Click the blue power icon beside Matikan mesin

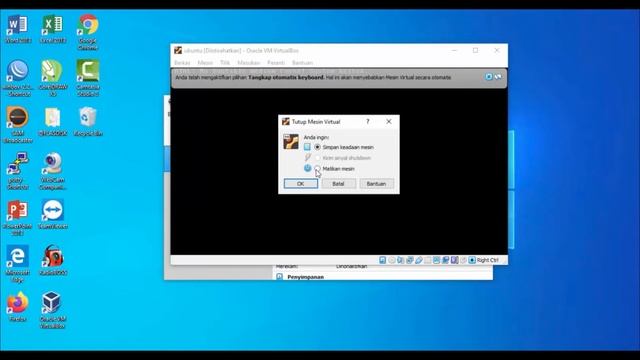tap(307, 168)
